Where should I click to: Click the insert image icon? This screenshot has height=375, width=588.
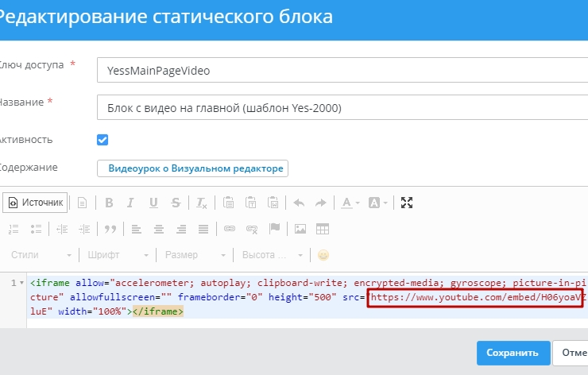point(300,229)
